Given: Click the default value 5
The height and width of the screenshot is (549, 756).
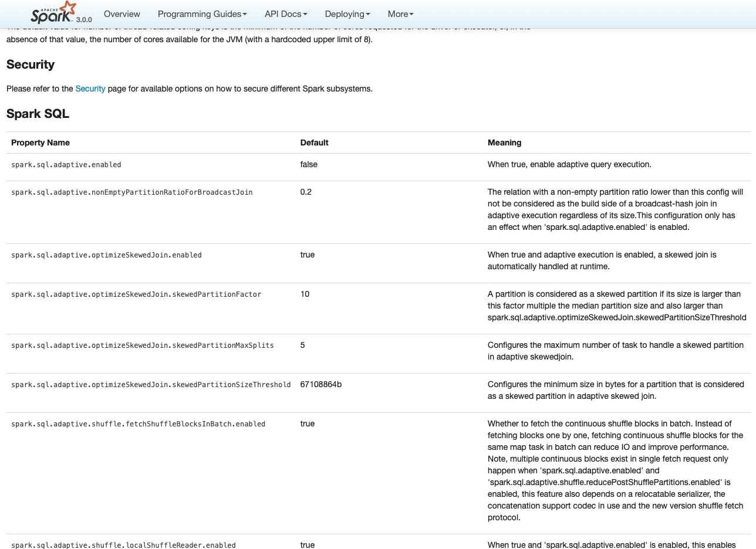Looking at the screenshot, I should (302, 345).
